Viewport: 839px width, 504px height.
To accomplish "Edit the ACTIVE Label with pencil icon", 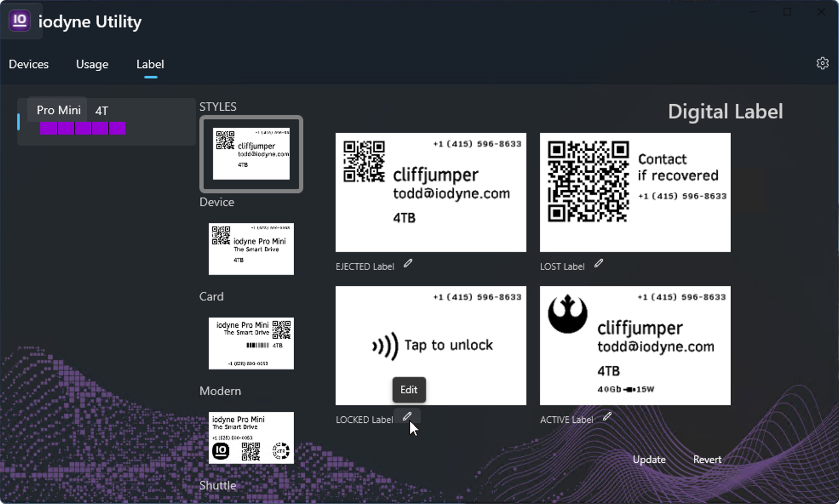I will [607, 417].
